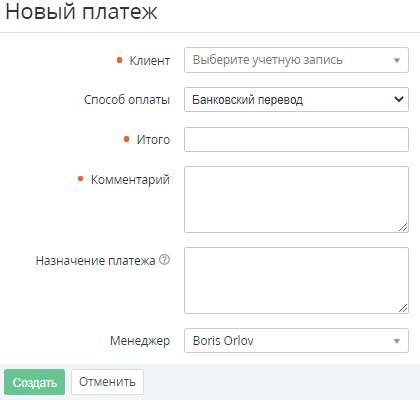
Task: Click the small arrow in Клиент field
Action: pos(397,60)
